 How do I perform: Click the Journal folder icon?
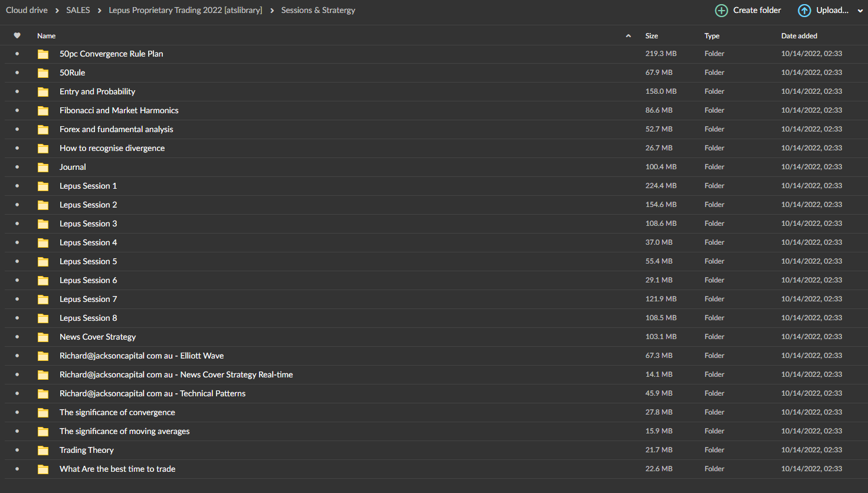point(43,167)
